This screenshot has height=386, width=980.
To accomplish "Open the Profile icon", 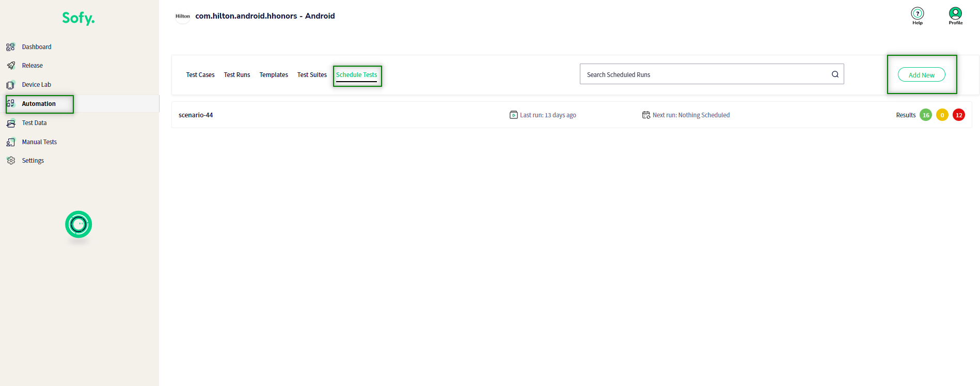I will pyautogui.click(x=955, y=13).
